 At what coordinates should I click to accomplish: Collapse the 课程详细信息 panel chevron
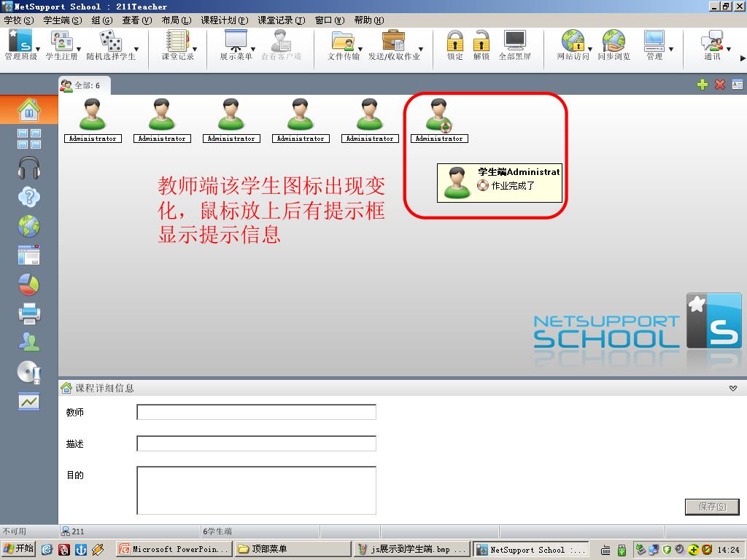tap(732, 389)
